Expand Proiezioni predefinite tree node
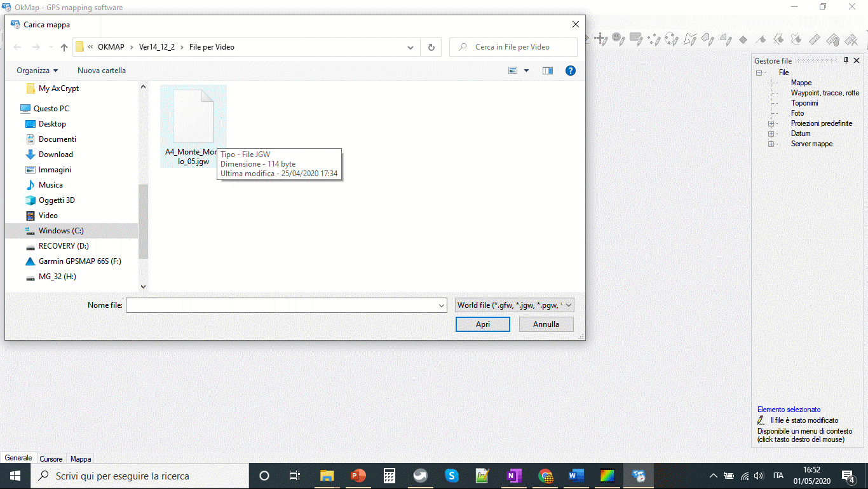 click(x=771, y=123)
